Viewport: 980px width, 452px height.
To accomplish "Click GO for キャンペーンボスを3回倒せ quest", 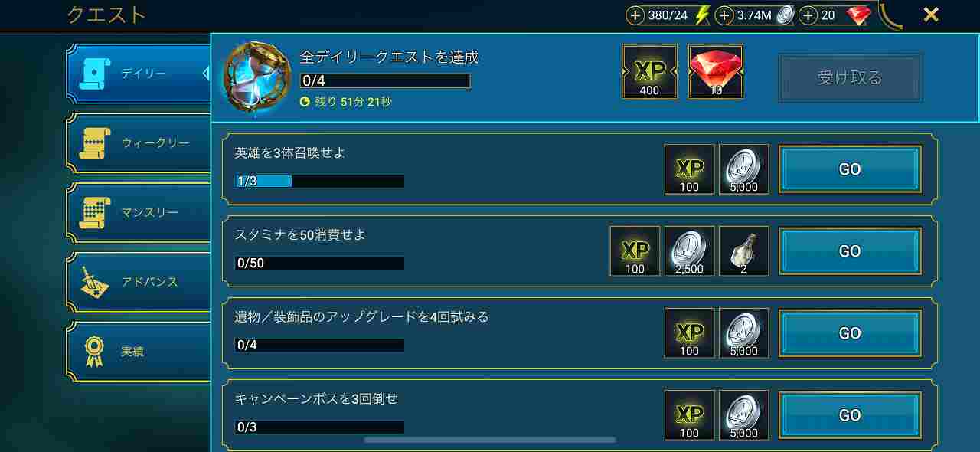I will point(850,415).
